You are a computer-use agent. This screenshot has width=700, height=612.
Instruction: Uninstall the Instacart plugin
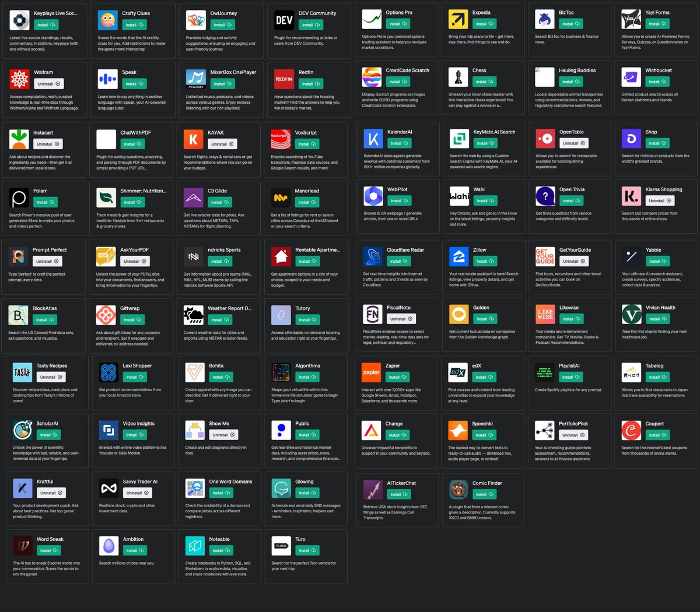pyautogui.click(x=48, y=144)
